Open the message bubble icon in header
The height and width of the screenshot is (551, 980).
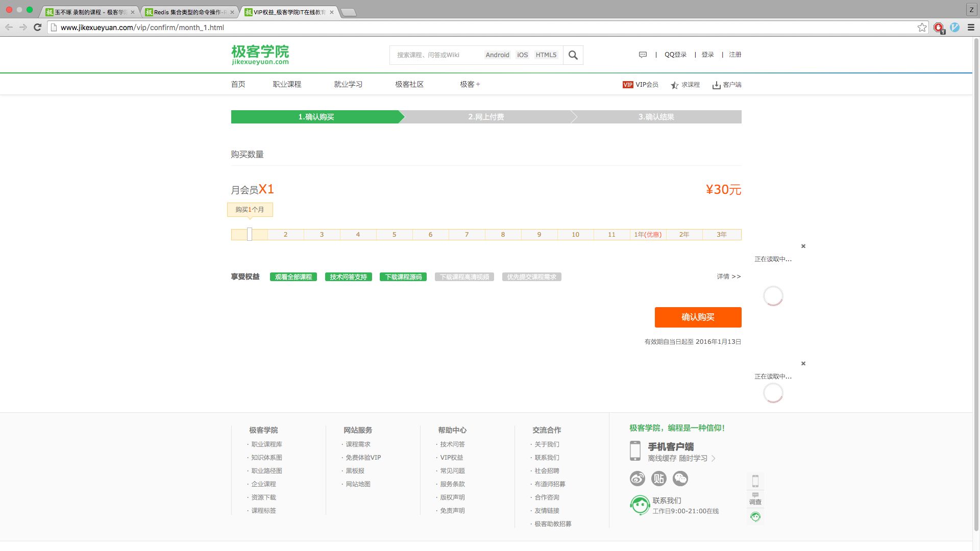(x=643, y=55)
